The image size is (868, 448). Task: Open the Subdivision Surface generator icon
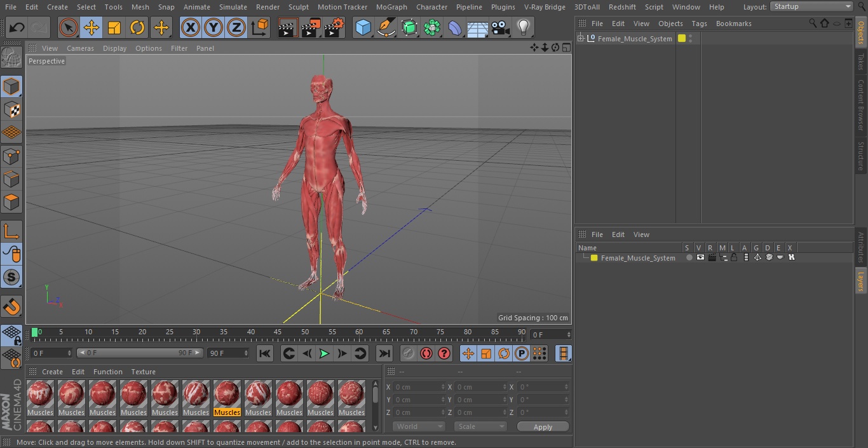tap(409, 27)
